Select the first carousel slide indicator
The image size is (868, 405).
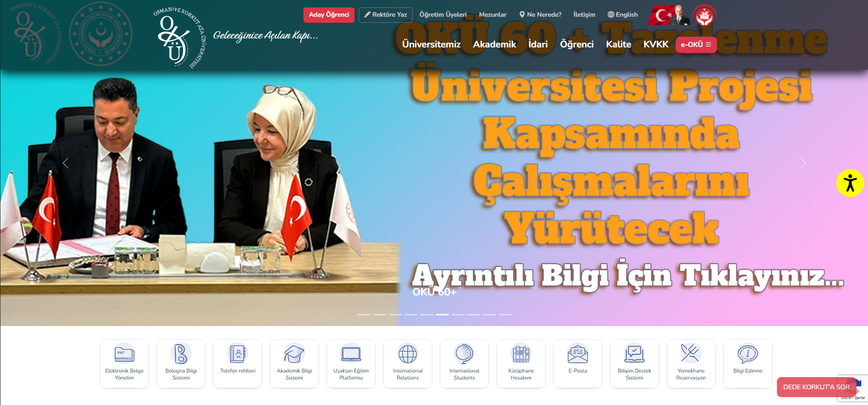[x=364, y=314]
